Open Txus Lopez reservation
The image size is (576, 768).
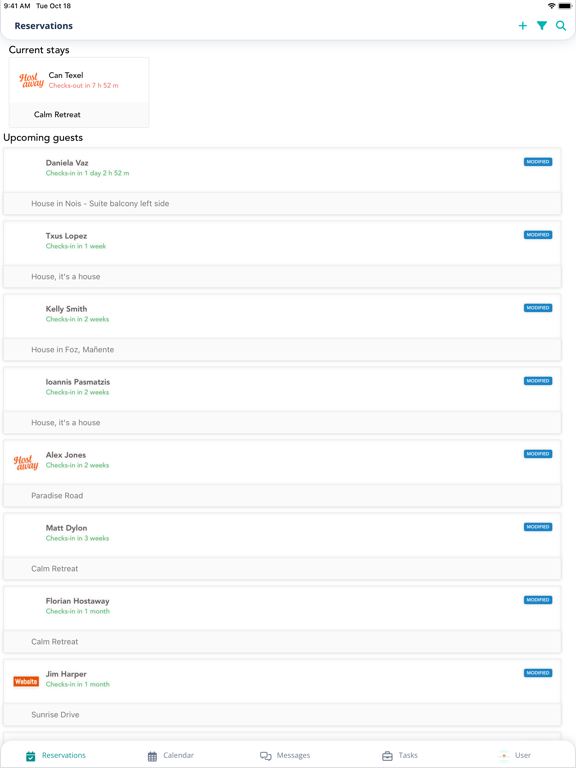[x=282, y=254]
